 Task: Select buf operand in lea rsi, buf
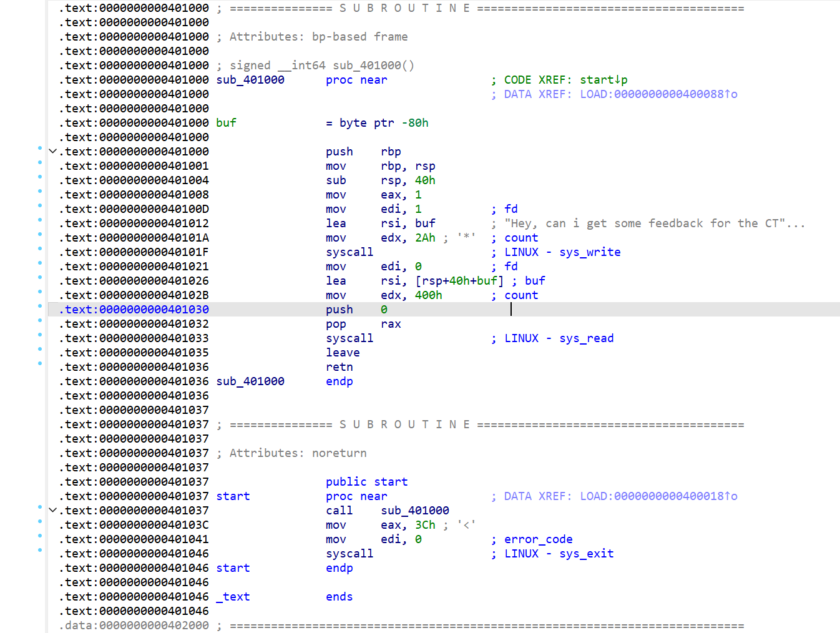(425, 223)
